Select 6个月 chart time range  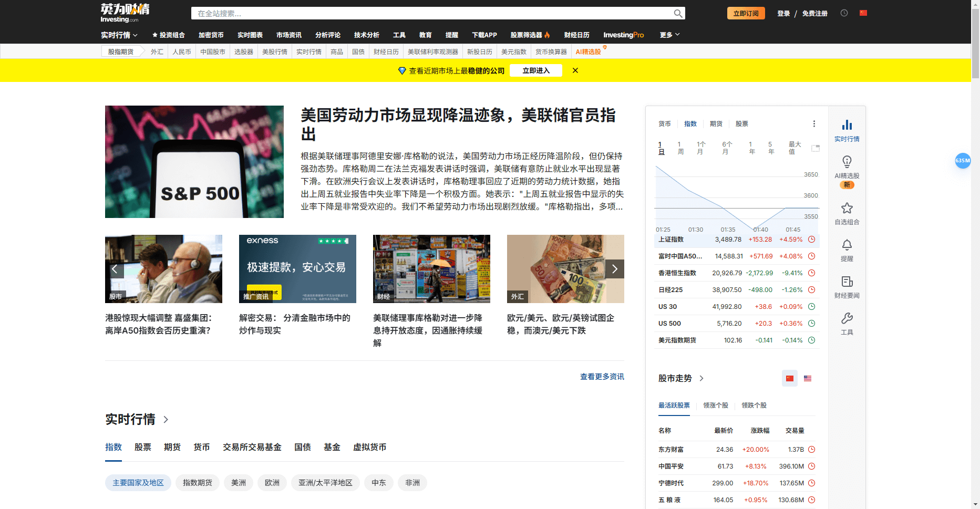(727, 148)
